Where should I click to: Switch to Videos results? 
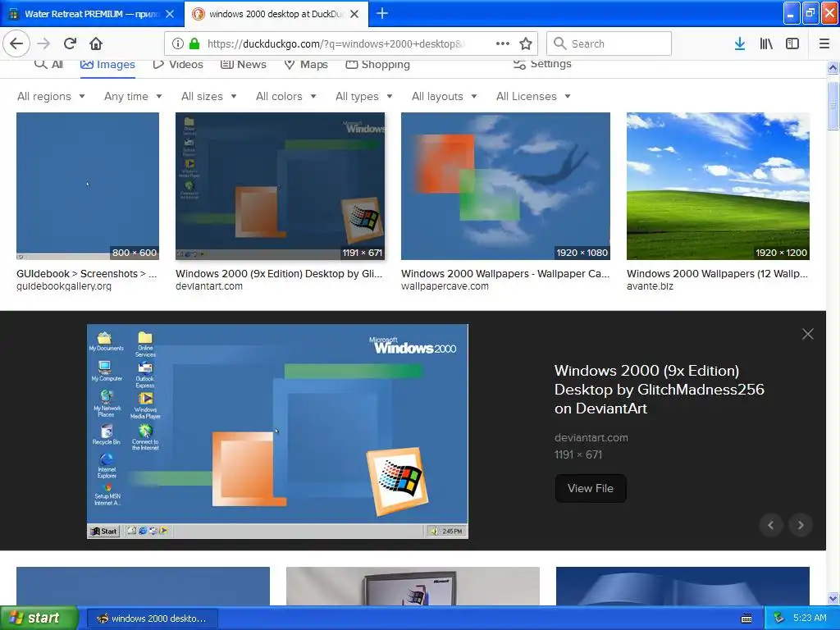tap(178, 64)
